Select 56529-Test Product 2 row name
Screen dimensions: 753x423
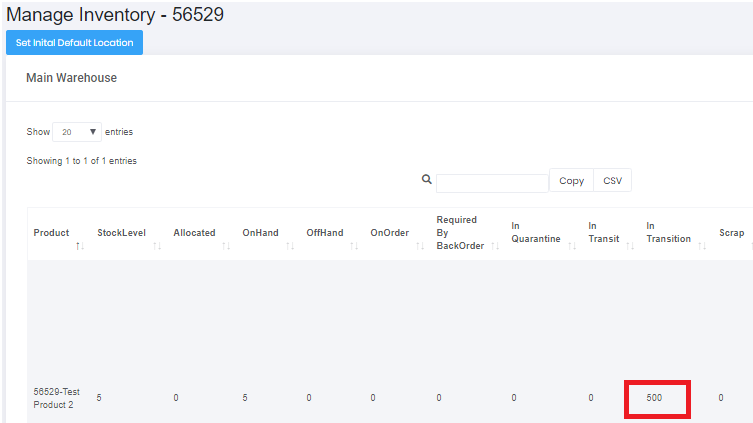coord(56,398)
